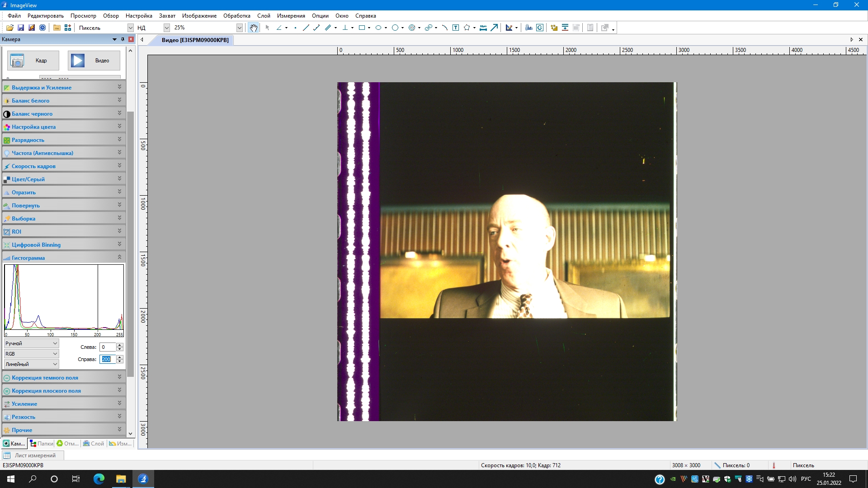Select the arrow annotation tool
868x488 pixels.
(x=494, y=28)
